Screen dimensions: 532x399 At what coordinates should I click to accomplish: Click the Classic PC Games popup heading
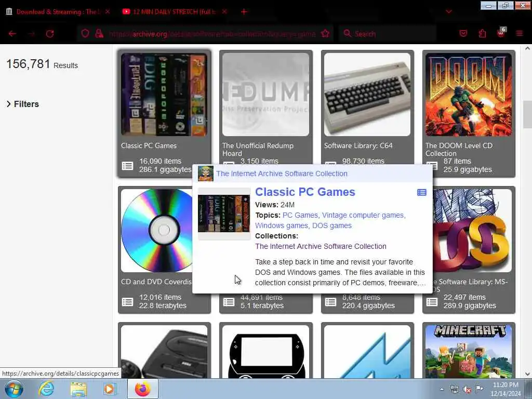[x=305, y=192]
